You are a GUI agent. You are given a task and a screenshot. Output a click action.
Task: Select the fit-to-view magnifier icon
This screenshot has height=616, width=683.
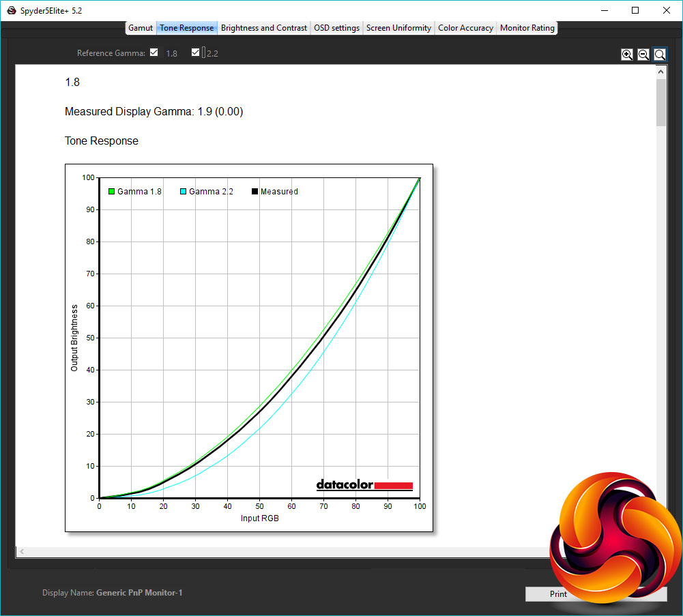[660, 55]
